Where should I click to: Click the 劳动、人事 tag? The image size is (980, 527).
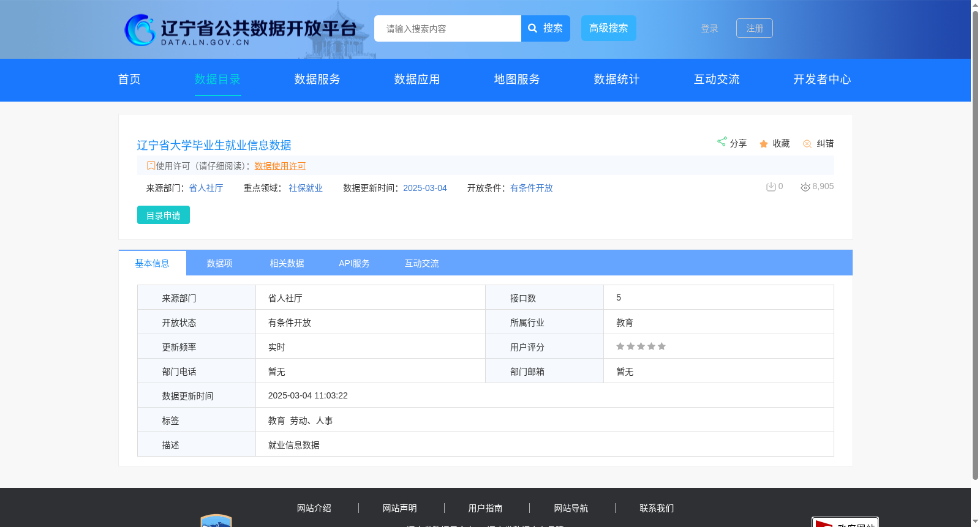coord(311,420)
